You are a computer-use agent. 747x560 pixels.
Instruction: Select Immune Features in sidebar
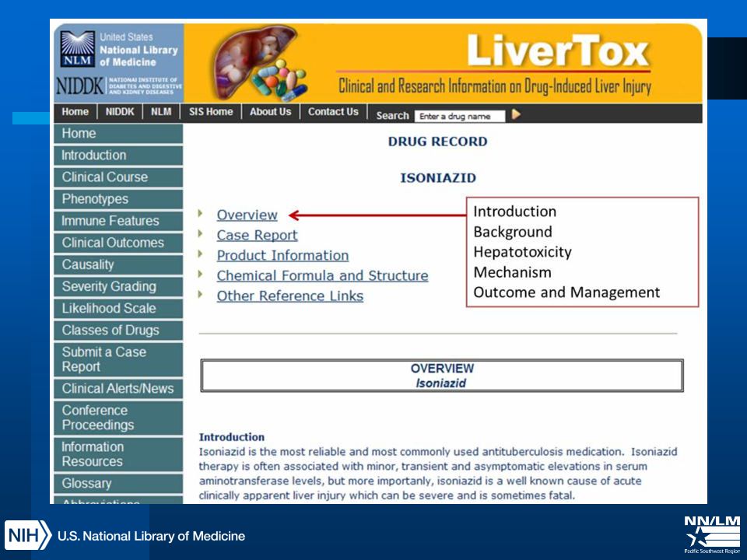tap(118, 221)
